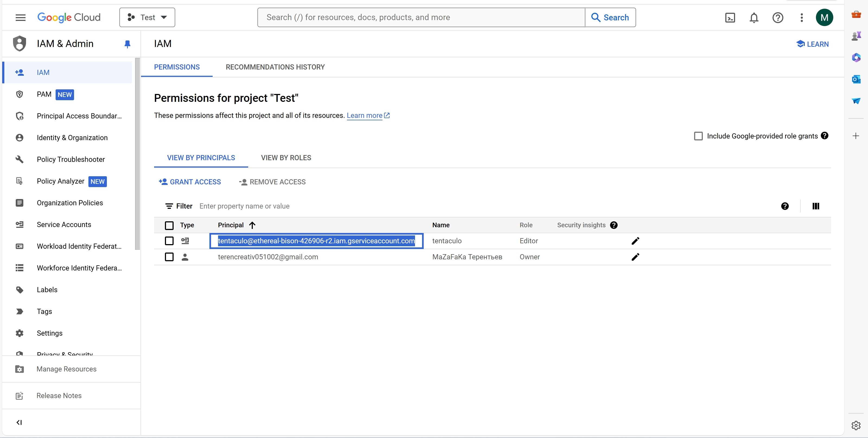Show help for Google-provided role grants
Screen dimensions: 868x438
point(825,136)
